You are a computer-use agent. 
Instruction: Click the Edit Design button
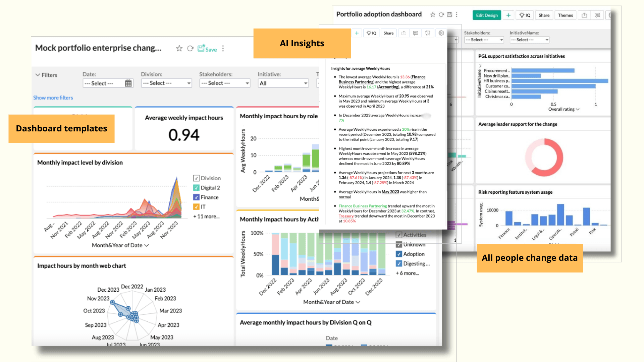click(x=487, y=15)
